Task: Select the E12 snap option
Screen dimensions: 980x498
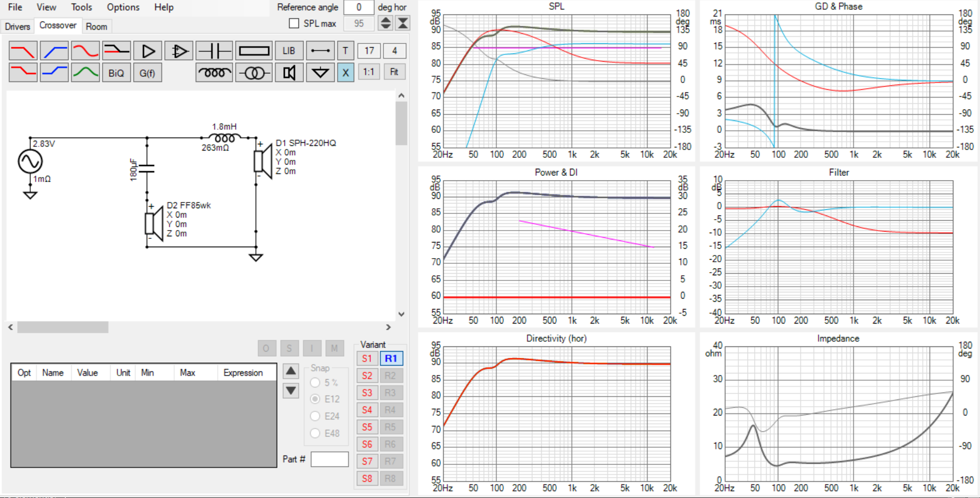Action: [315, 399]
